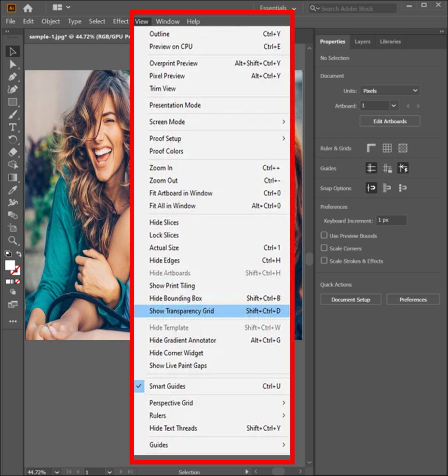This screenshot has height=476, width=448.
Task: Open the Units dropdown
Action: click(x=390, y=91)
